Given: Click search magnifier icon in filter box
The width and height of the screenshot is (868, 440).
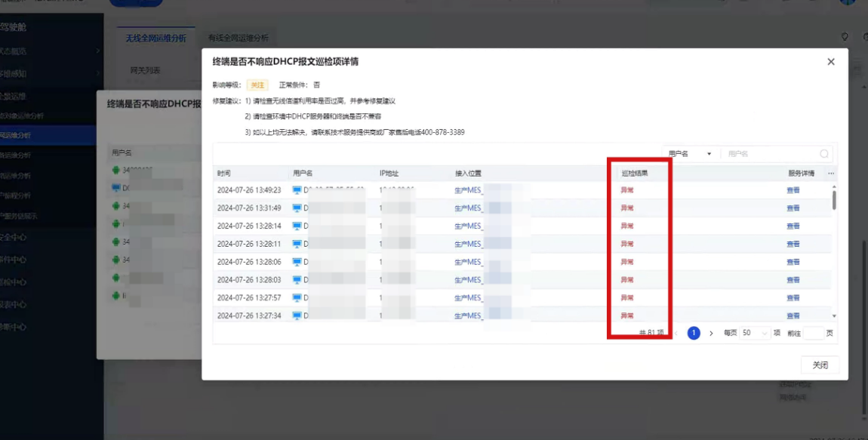Looking at the screenshot, I should 824,154.
